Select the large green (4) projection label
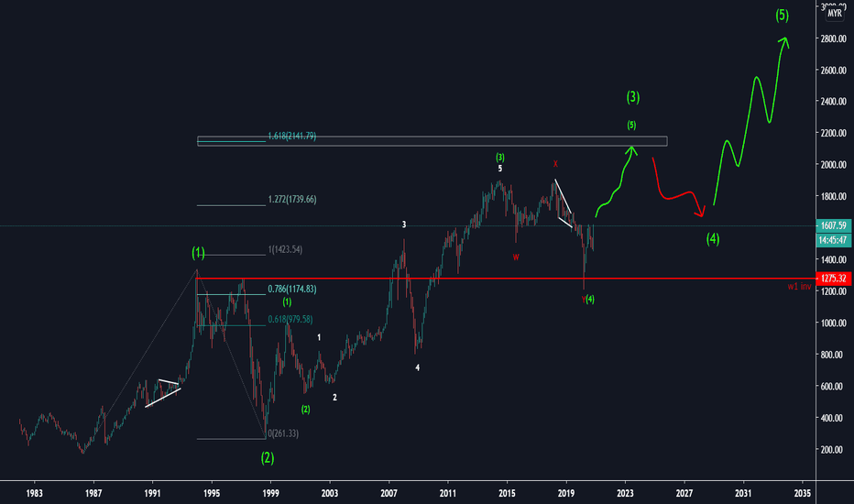Screen dimensions: 854x504 coord(713,238)
